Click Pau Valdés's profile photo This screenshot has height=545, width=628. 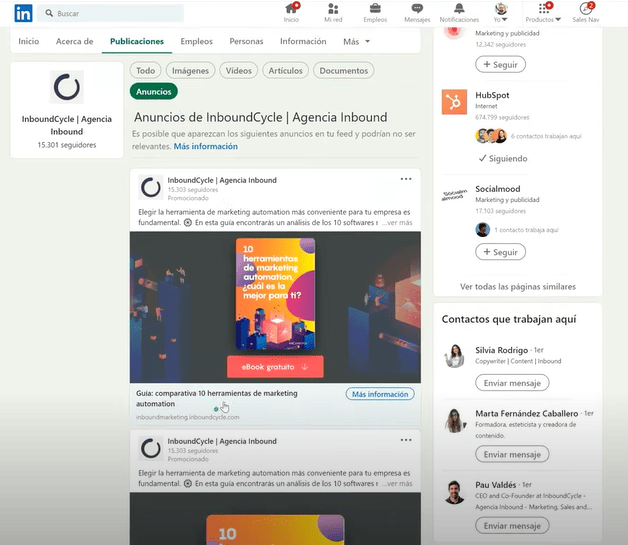(454, 492)
